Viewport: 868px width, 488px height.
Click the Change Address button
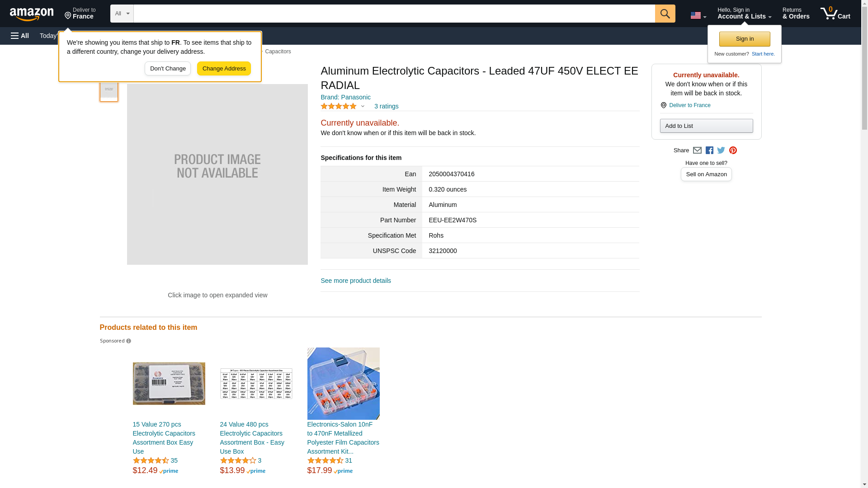click(224, 69)
